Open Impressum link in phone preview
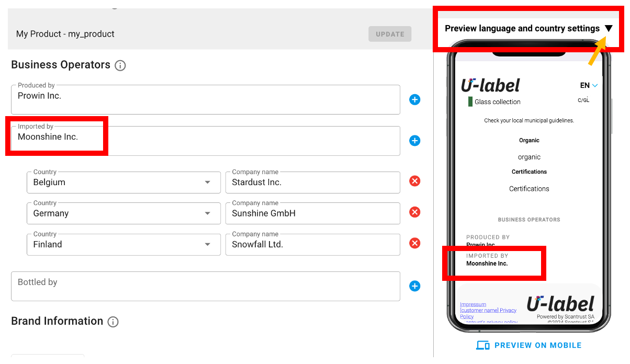630x364 pixels. click(x=473, y=304)
